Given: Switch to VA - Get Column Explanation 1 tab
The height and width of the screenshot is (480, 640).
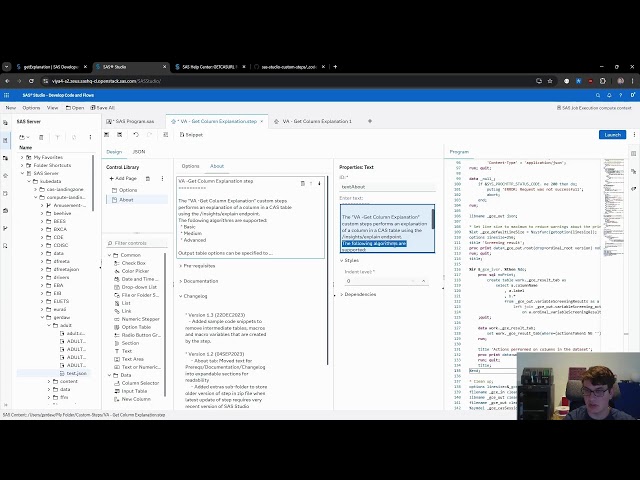Looking at the screenshot, I should click(313, 121).
